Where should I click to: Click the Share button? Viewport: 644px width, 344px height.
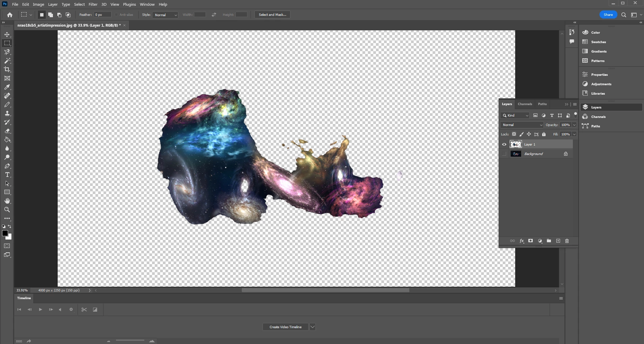tap(608, 15)
